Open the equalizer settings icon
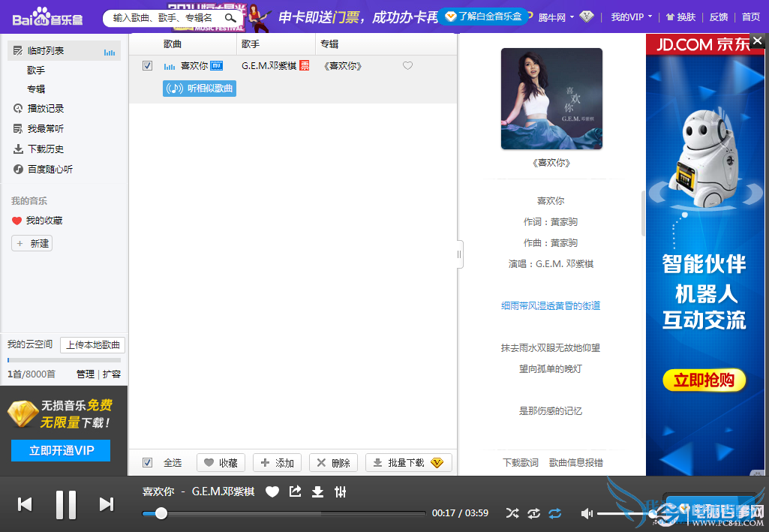 (x=341, y=491)
